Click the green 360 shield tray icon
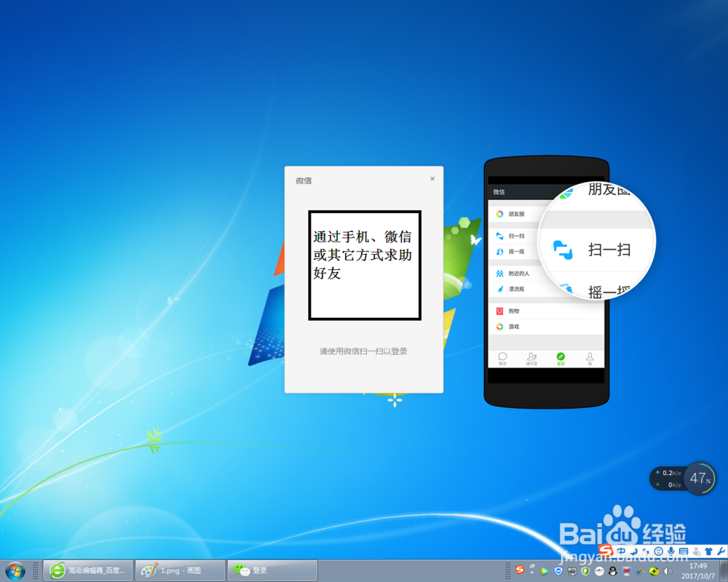728x582 pixels. 585,571
